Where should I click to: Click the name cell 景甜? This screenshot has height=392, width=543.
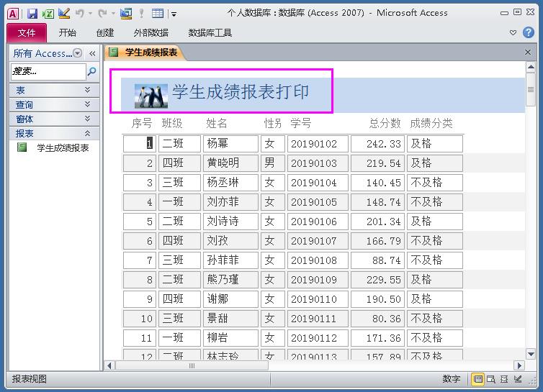click(230, 318)
